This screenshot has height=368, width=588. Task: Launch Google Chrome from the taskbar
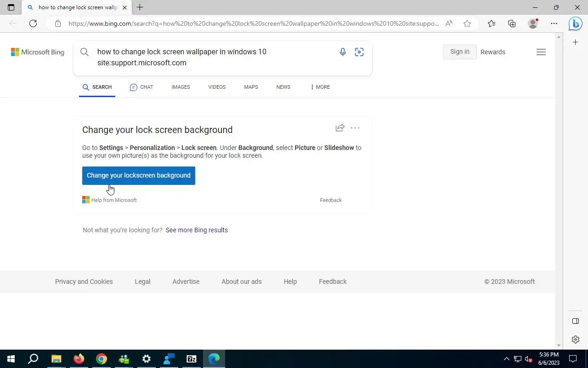pyautogui.click(x=102, y=359)
